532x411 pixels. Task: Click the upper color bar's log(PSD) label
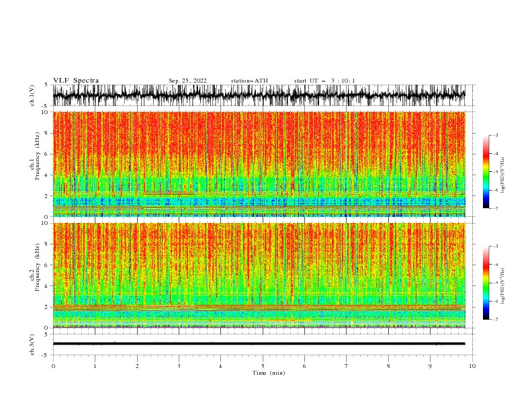pos(502,175)
